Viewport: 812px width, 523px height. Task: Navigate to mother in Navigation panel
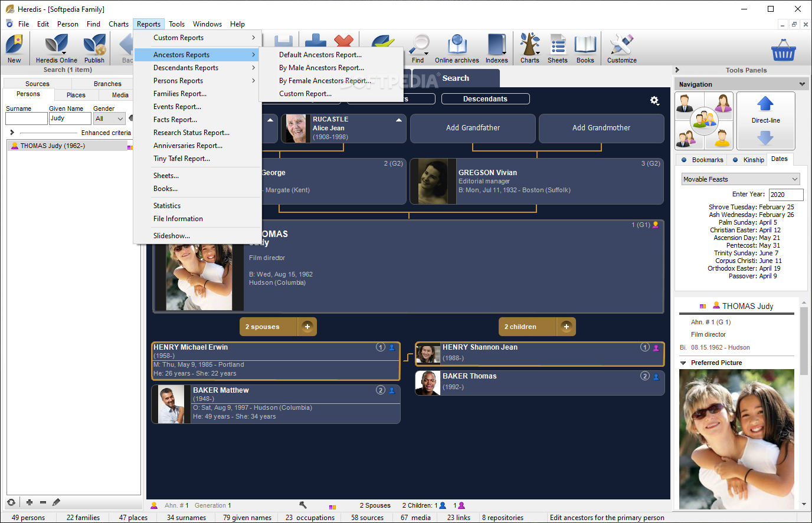[723, 104]
